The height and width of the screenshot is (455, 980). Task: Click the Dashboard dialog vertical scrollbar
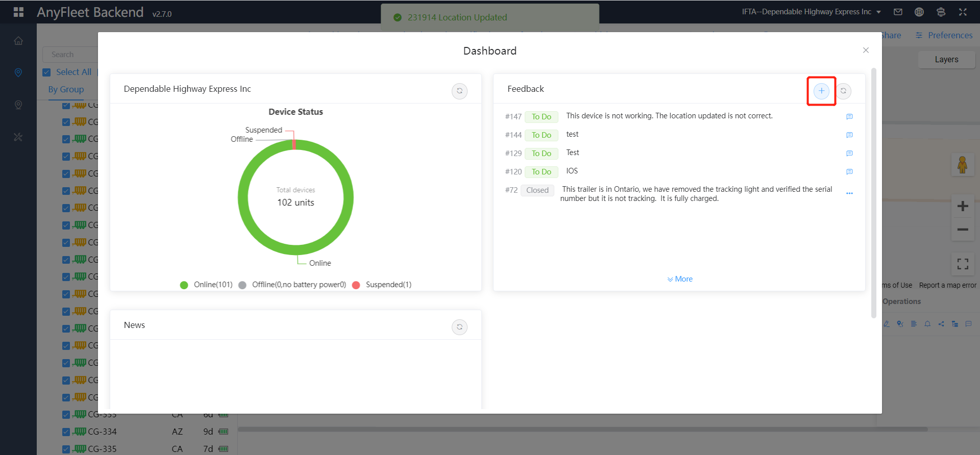tap(874, 193)
